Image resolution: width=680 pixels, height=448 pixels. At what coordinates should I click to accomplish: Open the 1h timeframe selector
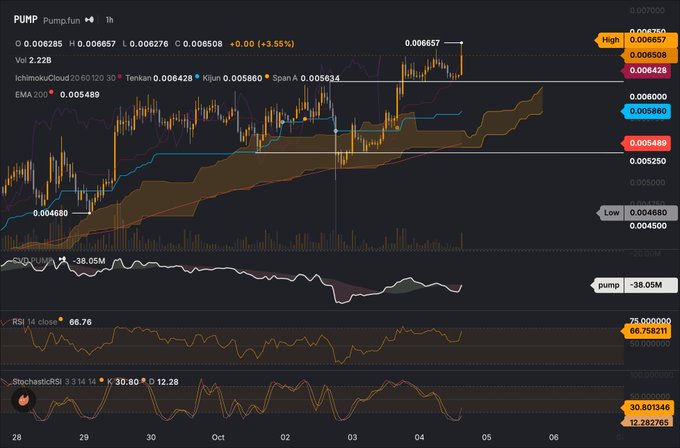point(110,20)
